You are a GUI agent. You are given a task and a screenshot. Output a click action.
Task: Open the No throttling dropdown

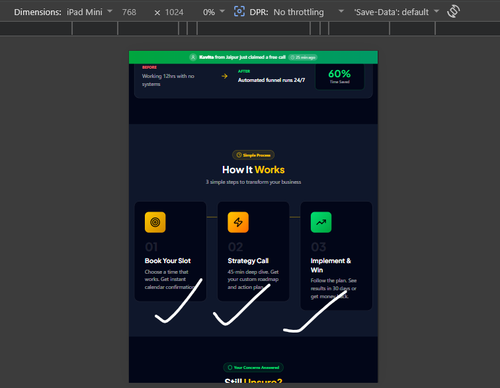308,12
